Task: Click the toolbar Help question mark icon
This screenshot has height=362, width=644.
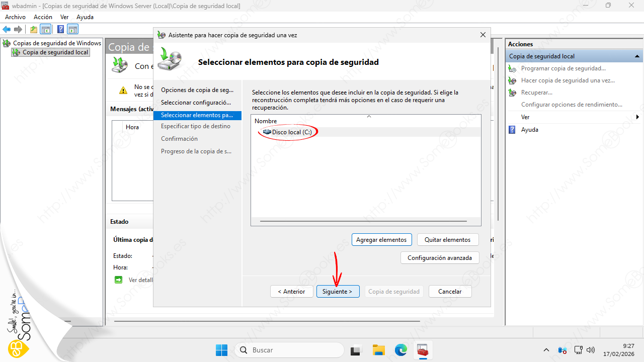Action: (x=60, y=29)
